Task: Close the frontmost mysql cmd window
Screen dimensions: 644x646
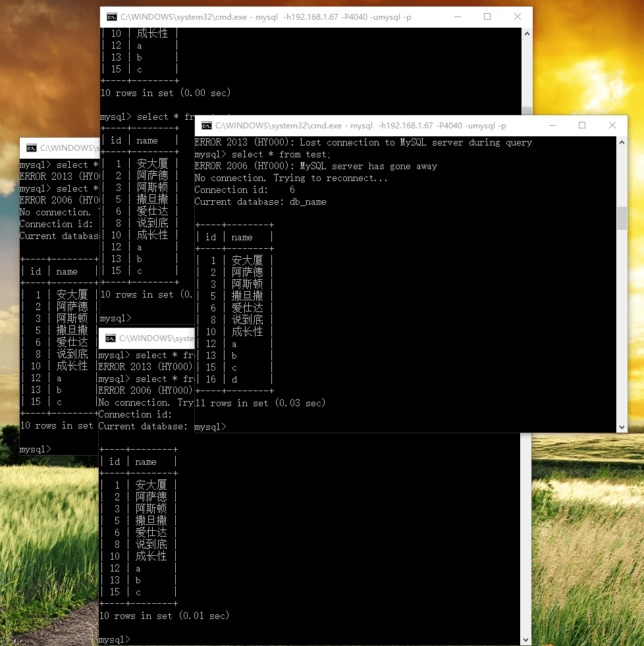Action: [612, 125]
